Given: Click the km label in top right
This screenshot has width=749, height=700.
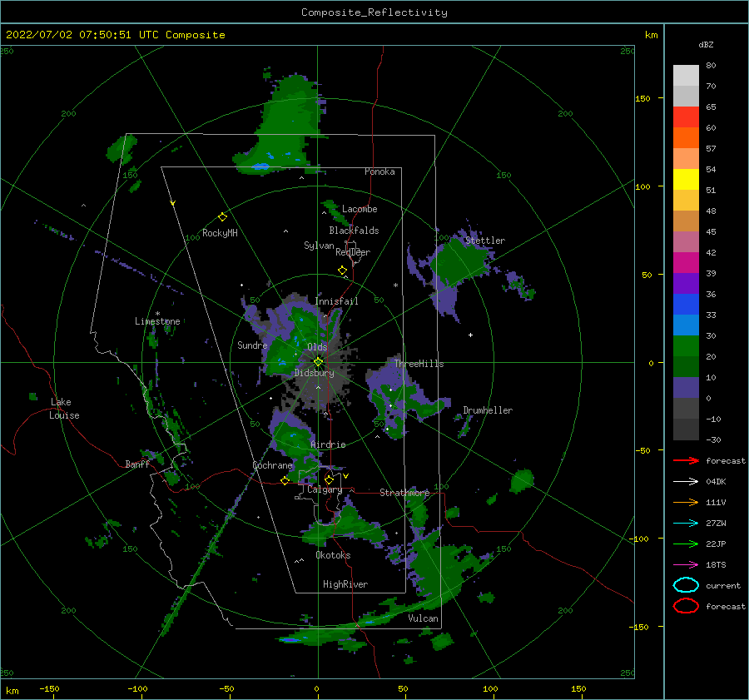Looking at the screenshot, I should click(652, 35).
